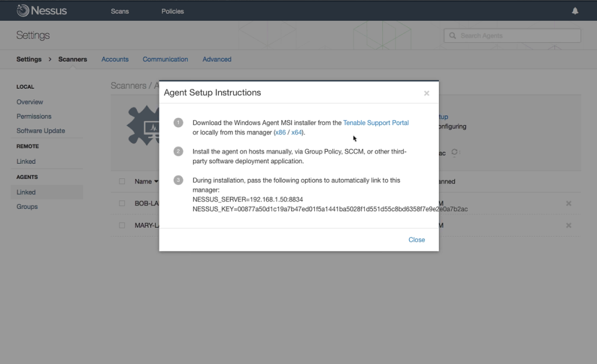Click the Nessus logo
The image size is (597, 364).
pos(42,10)
